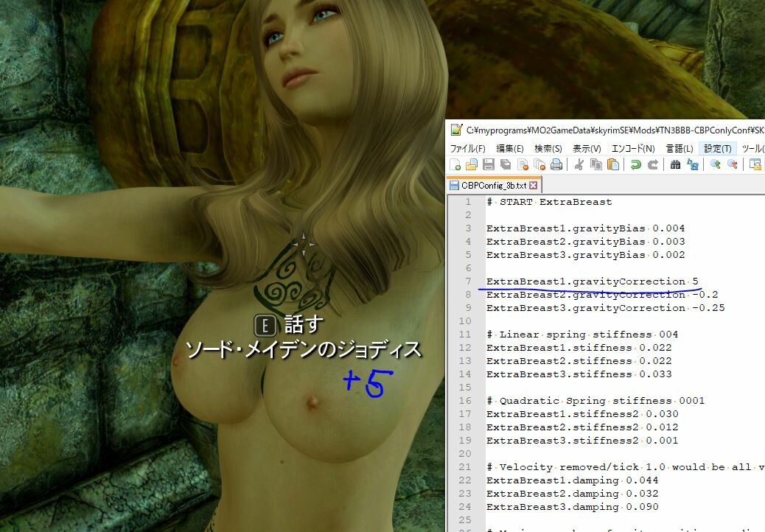This screenshot has width=765, height=532.
Task: Click the ExtraBreast3.gravityBias 0.002 line
Action: (585, 254)
